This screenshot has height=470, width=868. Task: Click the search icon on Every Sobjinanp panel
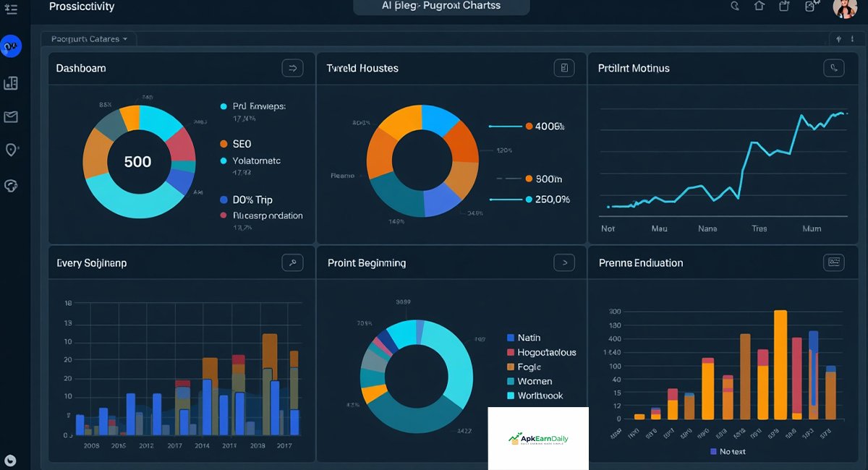pyautogui.click(x=292, y=262)
